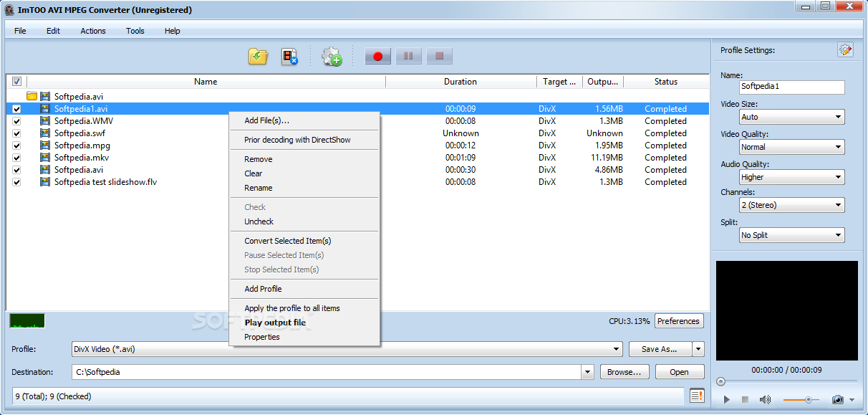The height and width of the screenshot is (415, 868).
Task: Click the Remove video file toolbar icon
Action: click(289, 56)
